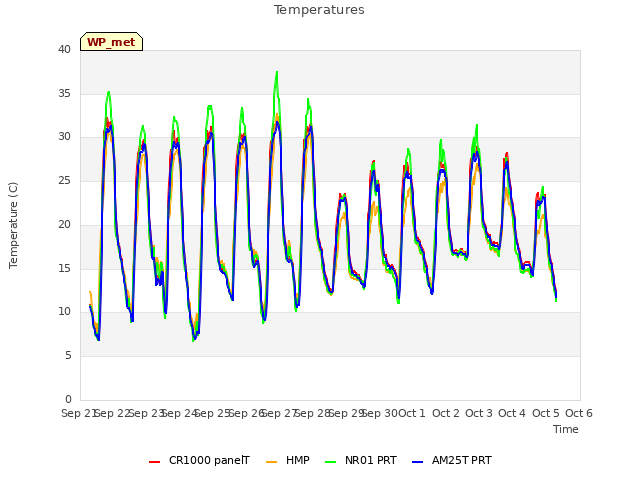The image size is (640, 480).
Task: Click the 25 y-axis tick label
Action: 64,180
